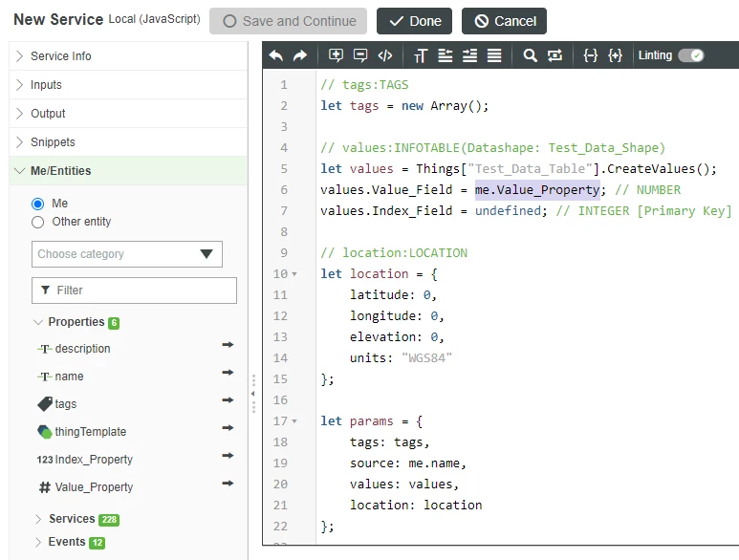Expand the Snippets section
Image resolution: width=739 pixels, height=560 pixels.
pos(19,142)
